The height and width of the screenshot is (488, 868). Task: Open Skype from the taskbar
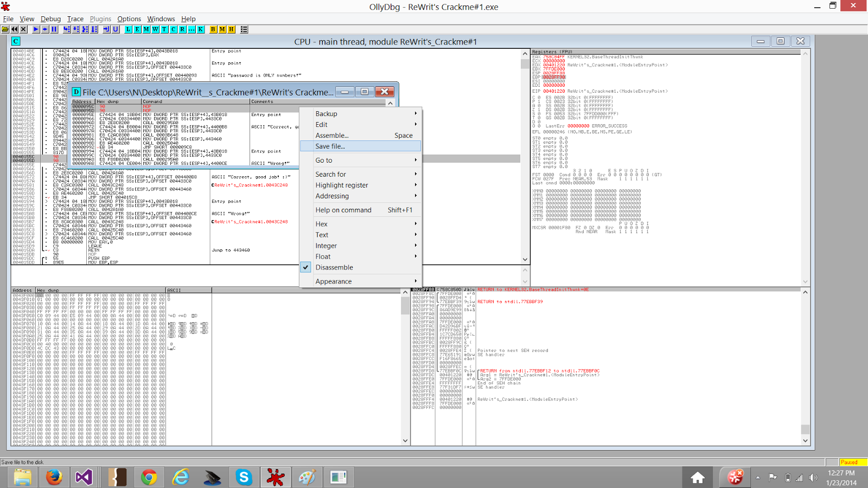(x=244, y=477)
